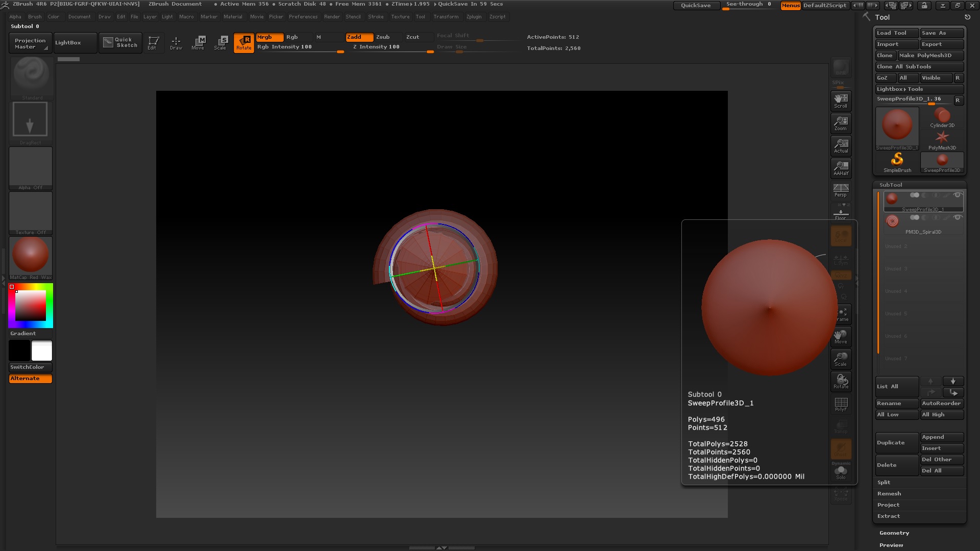This screenshot has width=980, height=551.
Task: Click the QuickSave button
Action: tap(695, 6)
